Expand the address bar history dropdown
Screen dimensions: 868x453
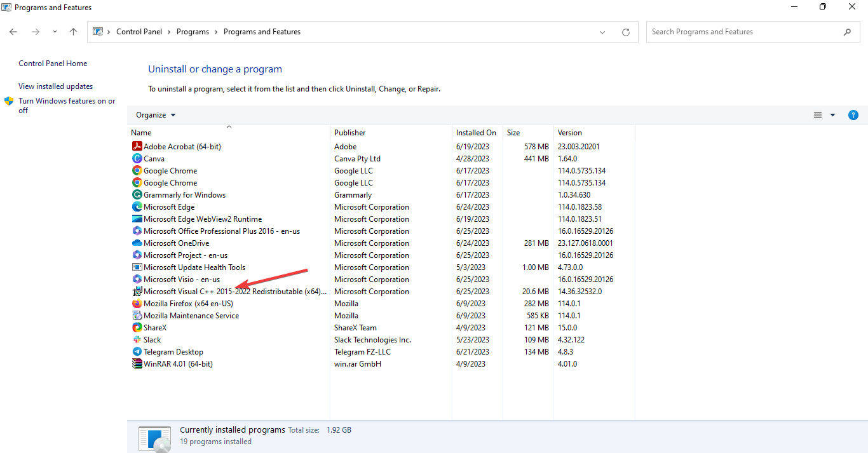point(602,32)
